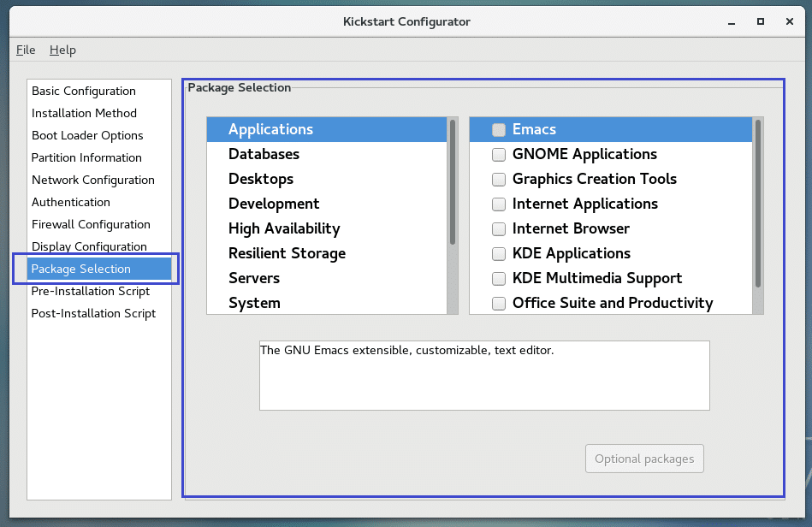Click the package description text box

[484, 376]
